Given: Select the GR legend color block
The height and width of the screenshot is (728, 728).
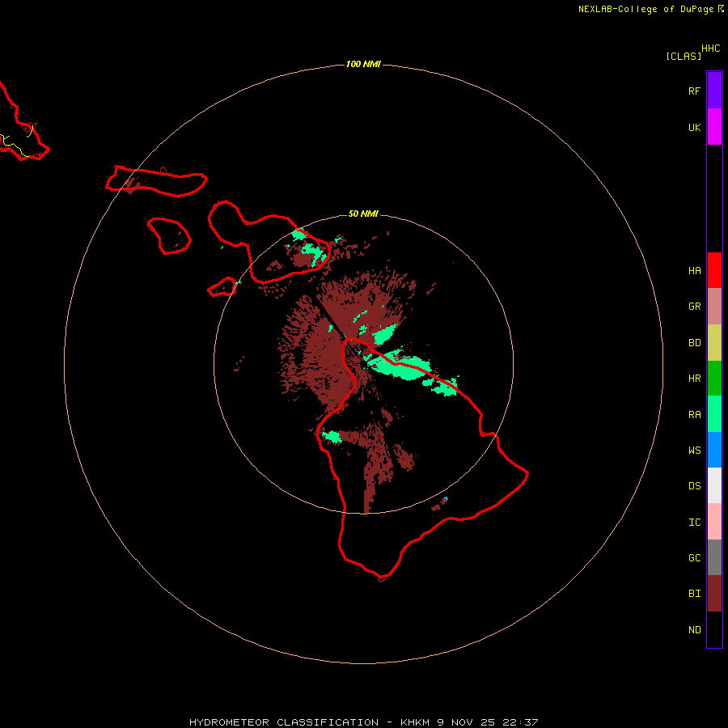Looking at the screenshot, I should click(x=714, y=306).
